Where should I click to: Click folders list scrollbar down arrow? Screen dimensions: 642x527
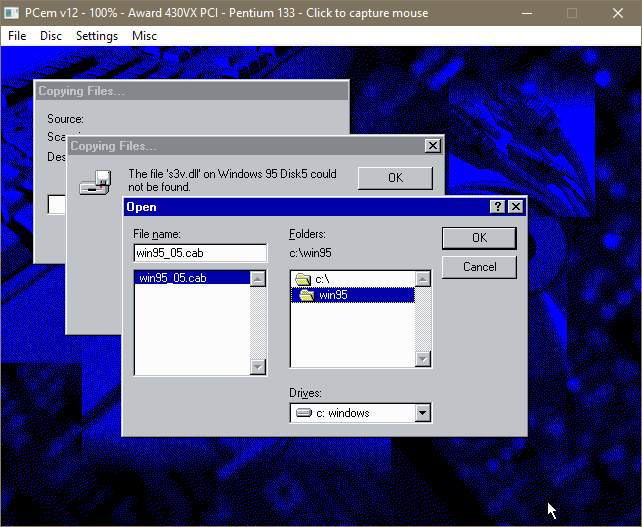tap(423, 359)
